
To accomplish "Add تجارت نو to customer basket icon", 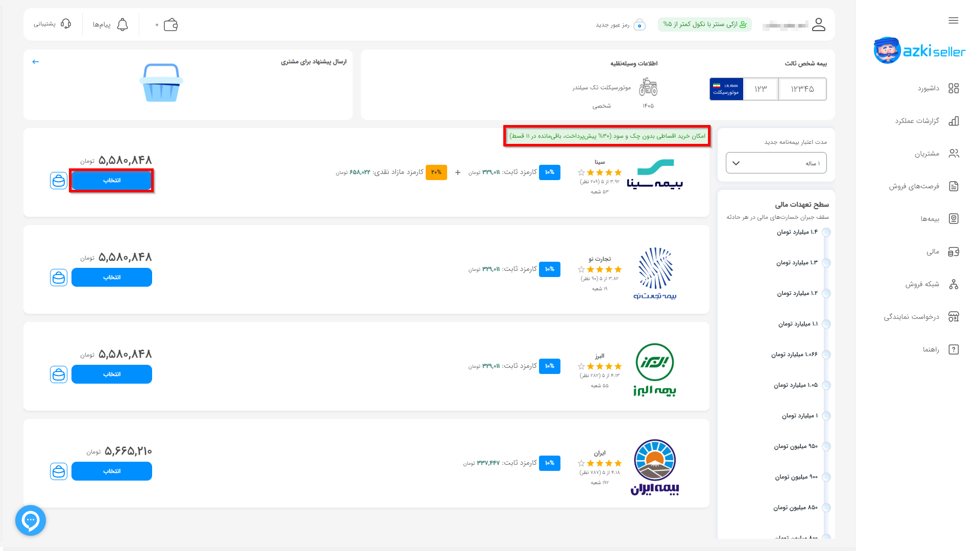I will point(59,278).
